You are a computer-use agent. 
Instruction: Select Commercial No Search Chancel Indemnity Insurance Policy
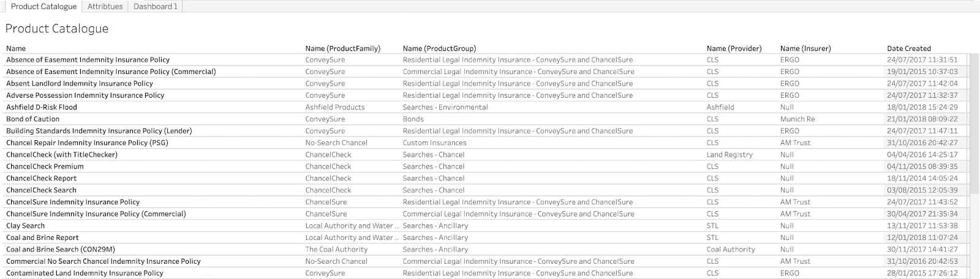pos(104,261)
